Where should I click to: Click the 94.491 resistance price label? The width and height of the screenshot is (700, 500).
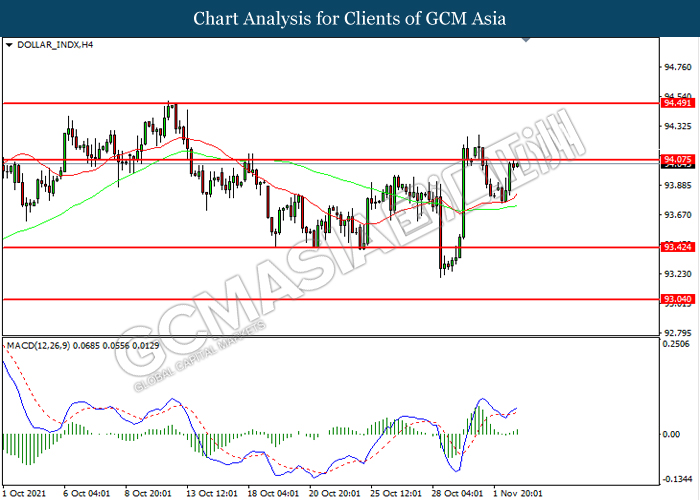tap(678, 103)
